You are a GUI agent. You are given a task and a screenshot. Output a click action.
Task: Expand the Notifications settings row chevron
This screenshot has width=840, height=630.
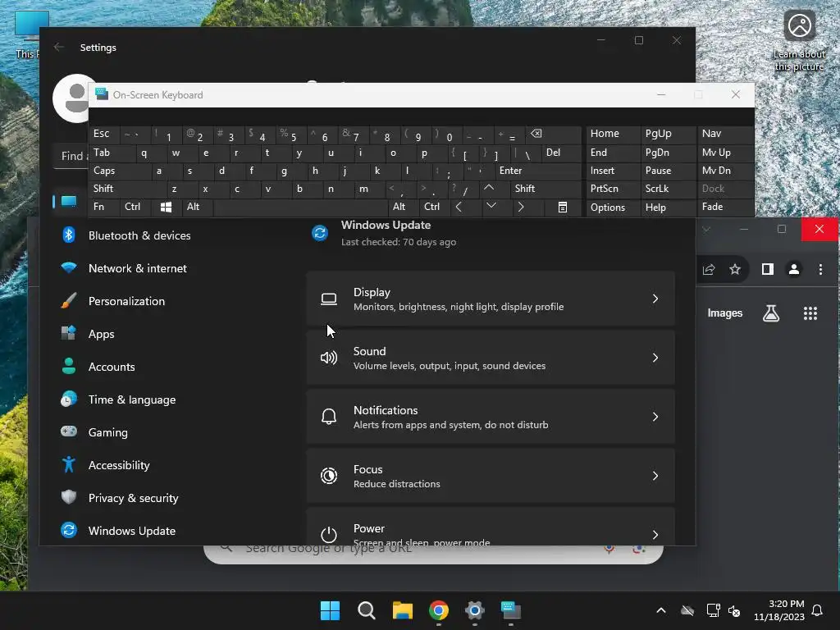[655, 417]
